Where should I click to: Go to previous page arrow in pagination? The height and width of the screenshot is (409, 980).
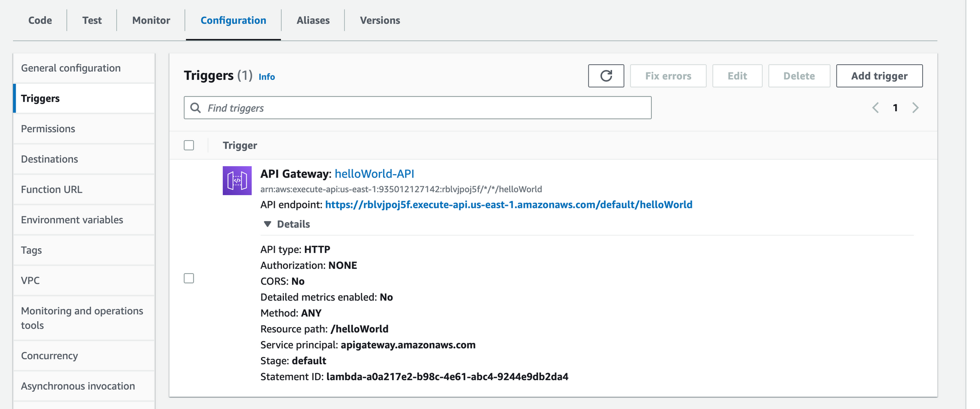click(x=876, y=108)
